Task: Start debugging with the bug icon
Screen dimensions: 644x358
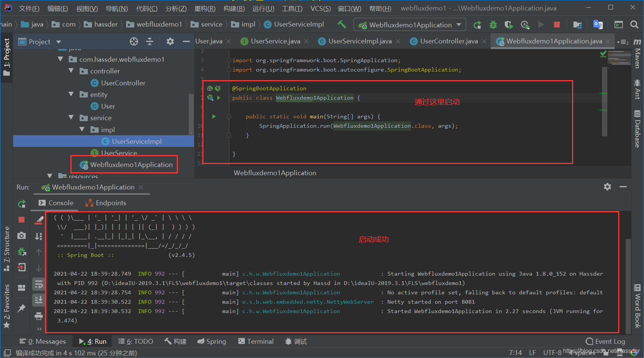Action: point(493,25)
